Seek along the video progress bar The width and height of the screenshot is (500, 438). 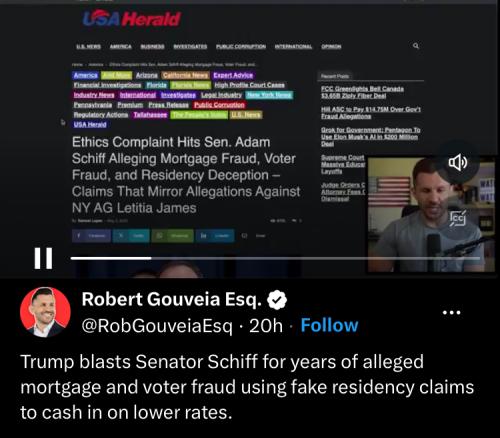275,258
